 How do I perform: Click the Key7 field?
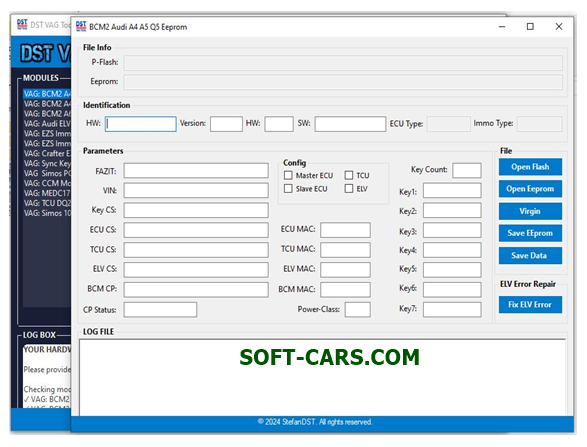click(452, 310)
